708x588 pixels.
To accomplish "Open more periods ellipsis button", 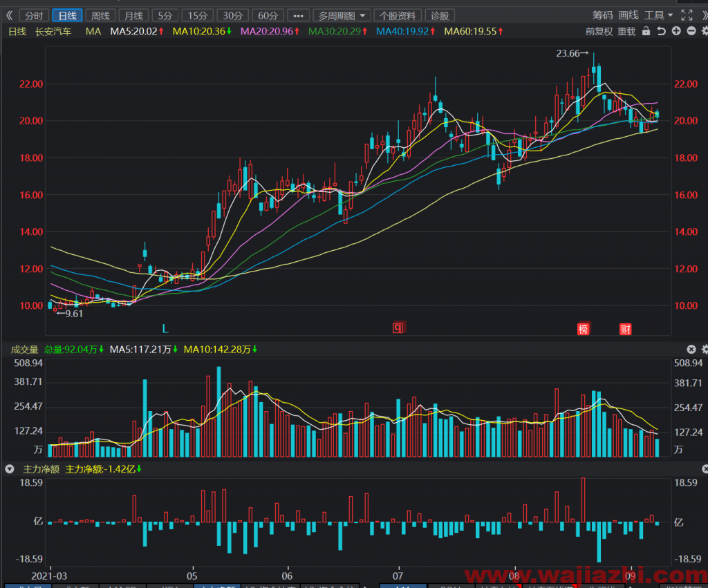I will click(x=298, y=16).
